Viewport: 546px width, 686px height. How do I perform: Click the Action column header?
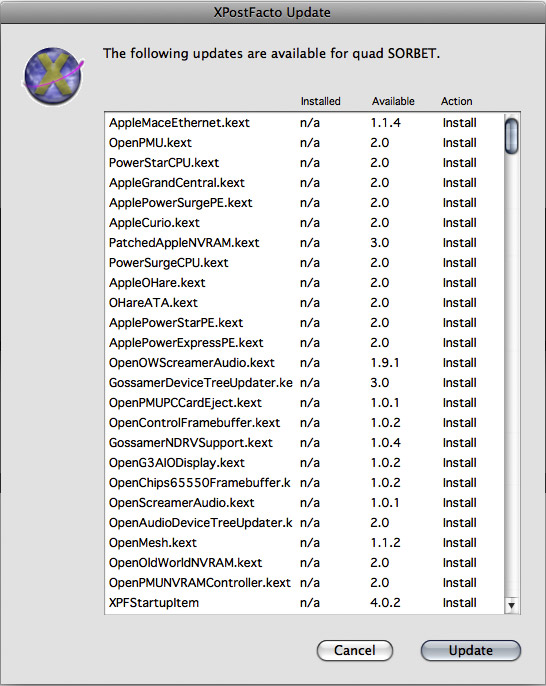click(x=456, y=101)
